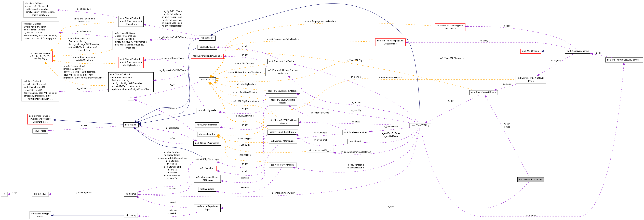Screen dimensions: 644x220
Task: Open the ns3::Ptr< YansWifiPhy > node
Action: [483, 92]
